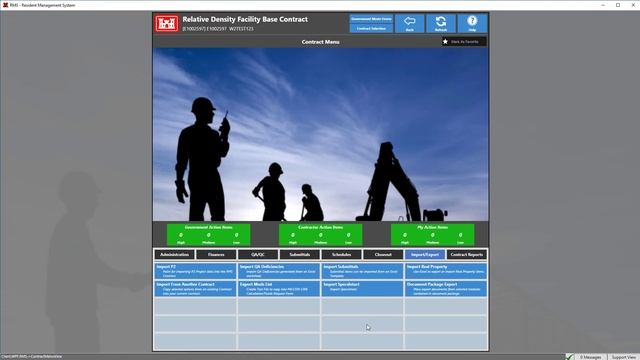Open the Administration tab
Viewport: 640px width, 360px height.
[x=174, y=255]
